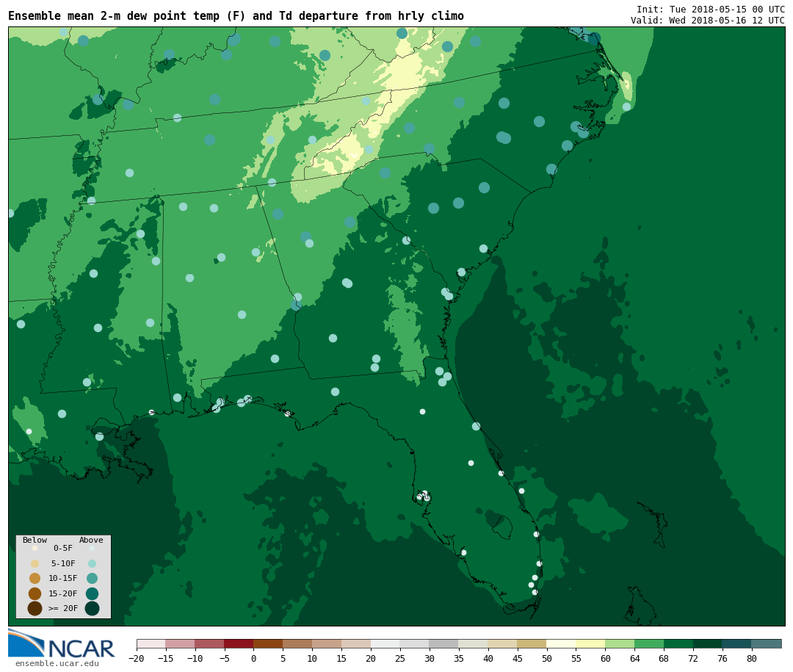Click the brown Below 10-15F legend circle
Image resolution: width=793 pixels, height=672 pixels.
(35, 579)
